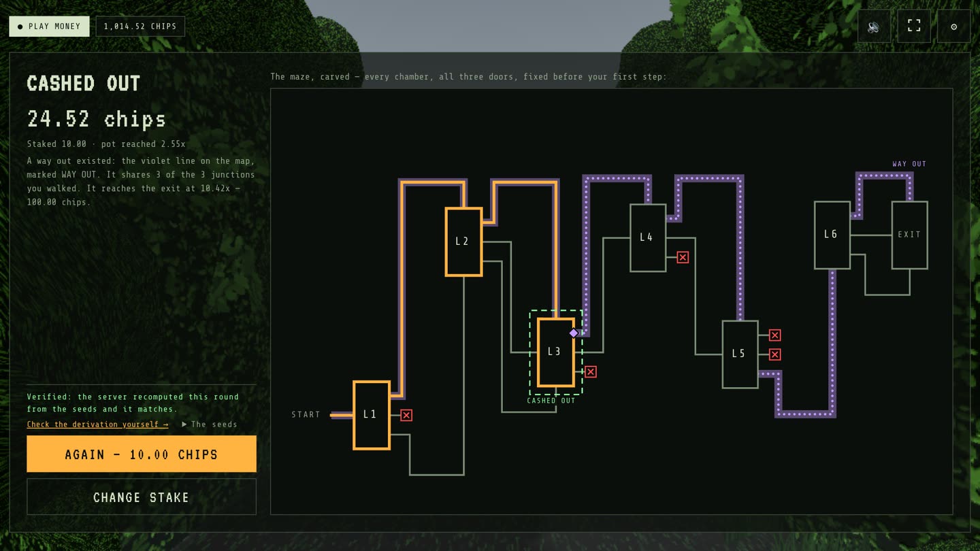Click the red dead-end marker beside L4
This screenshot has width=980, height=551.
click(683, 257)
